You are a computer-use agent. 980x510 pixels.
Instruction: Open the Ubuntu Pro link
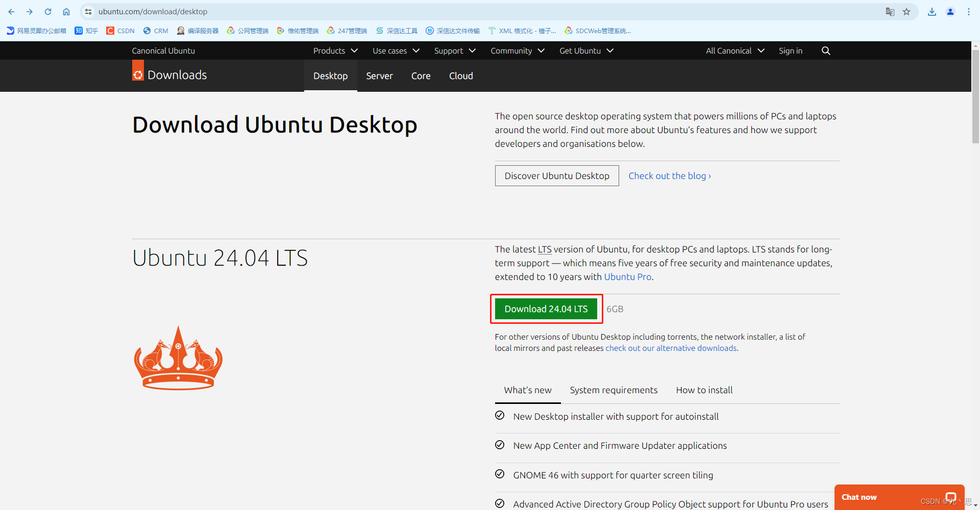628,277
